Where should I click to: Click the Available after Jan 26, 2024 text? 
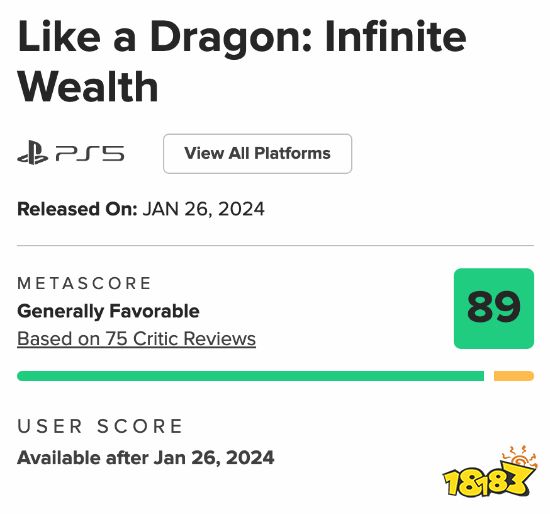click(146, 458)
